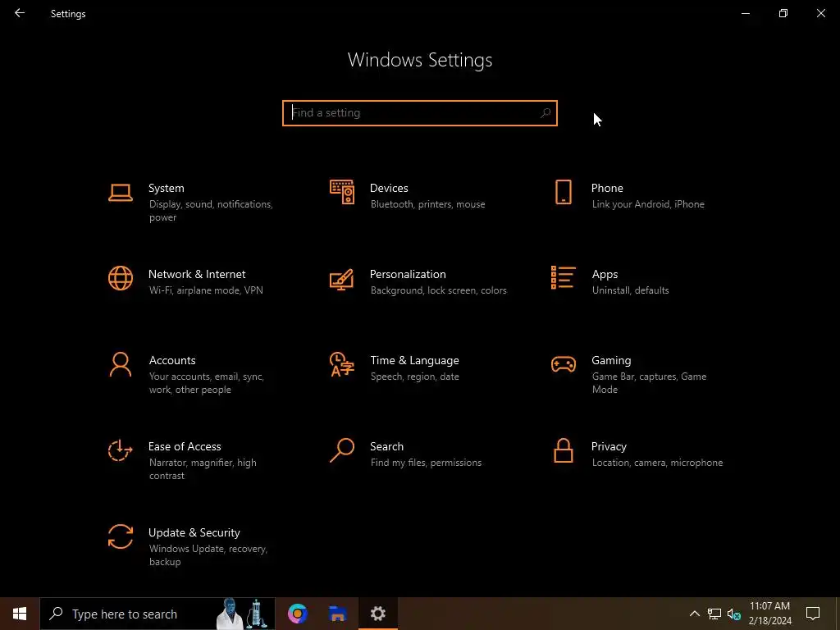Click 'Uninstall, defaults' text
The image size is (840, 630).
(630, 290)
